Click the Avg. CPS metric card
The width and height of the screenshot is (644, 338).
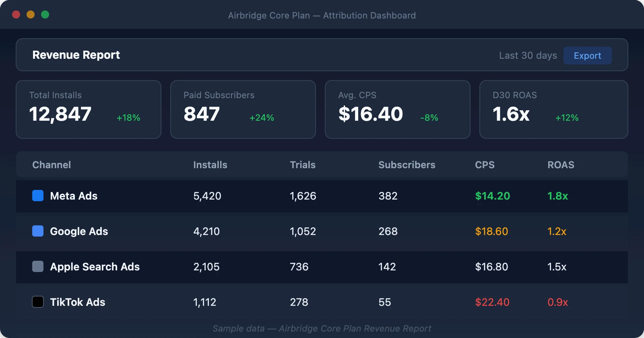(x=397, y=109)
